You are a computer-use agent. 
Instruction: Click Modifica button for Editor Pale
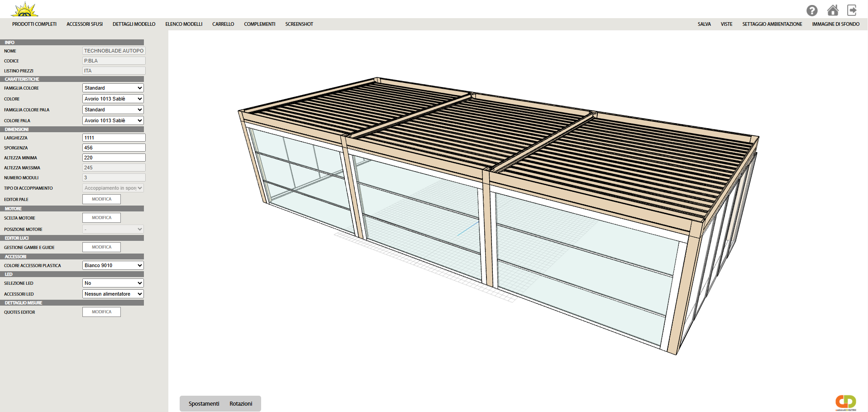(101, 199)
